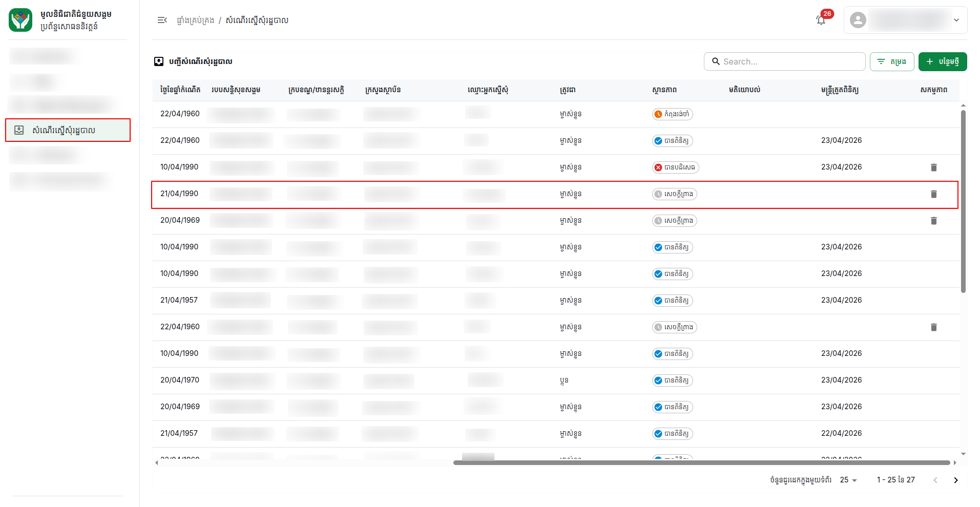Click the vertical table scrollbar
The height and width of the screenshot is (507, 980).
963,202
